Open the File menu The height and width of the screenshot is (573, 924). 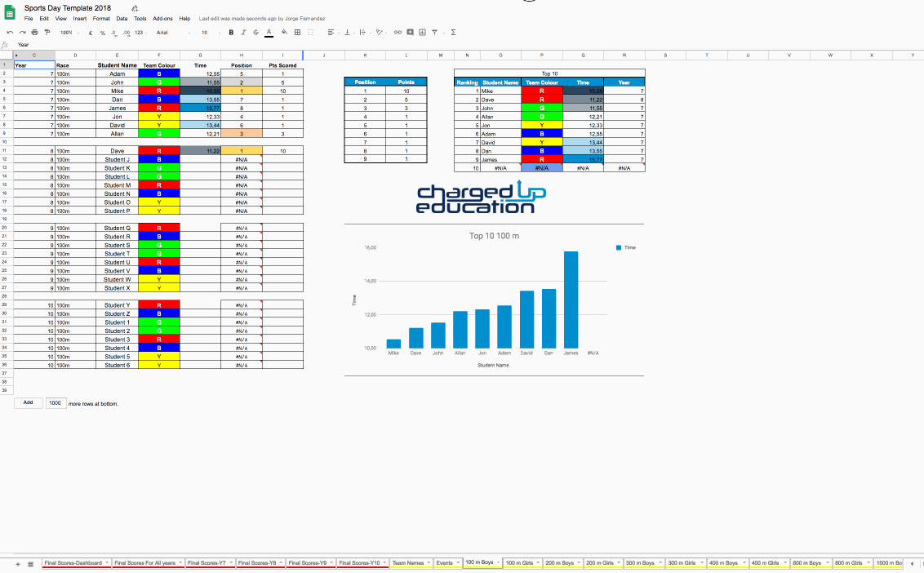(x=29, y=19)
